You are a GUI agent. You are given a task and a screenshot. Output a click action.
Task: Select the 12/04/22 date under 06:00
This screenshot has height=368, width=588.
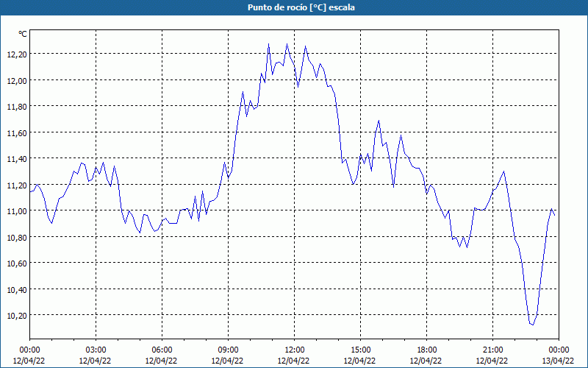[161, 361]
